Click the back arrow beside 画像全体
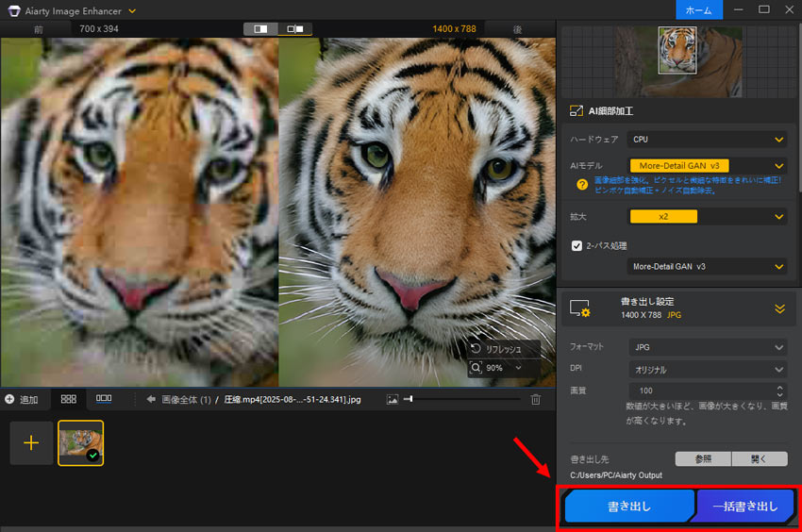Viewport: 802px width, 532px height. 151,399
